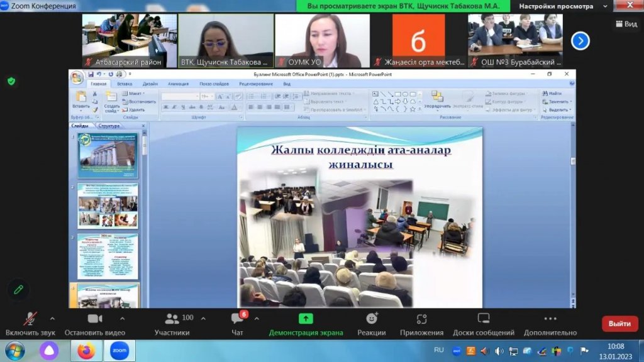Show next video thumbnails with blue arrow
The image size is (644, 362).
(580, 41)
